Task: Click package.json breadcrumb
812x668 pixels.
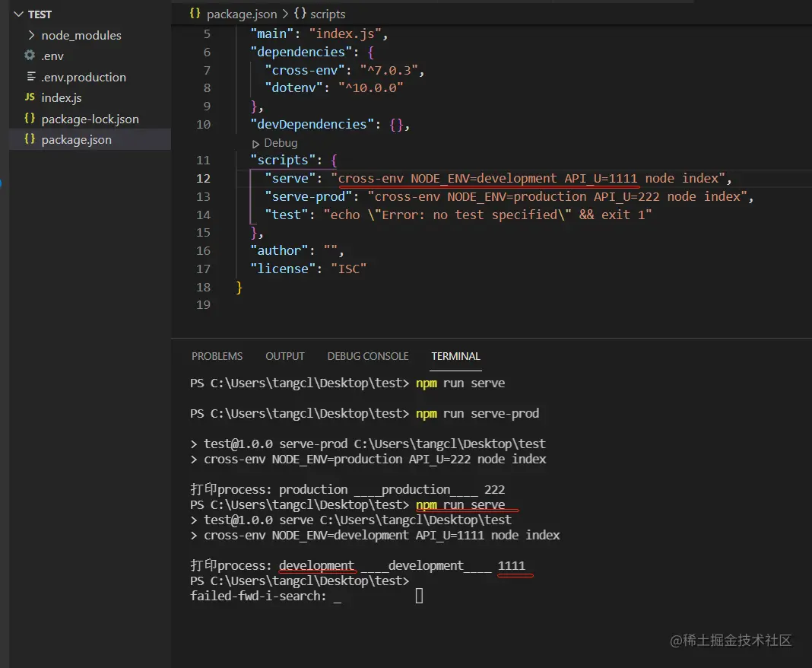Action: [242, 14]
